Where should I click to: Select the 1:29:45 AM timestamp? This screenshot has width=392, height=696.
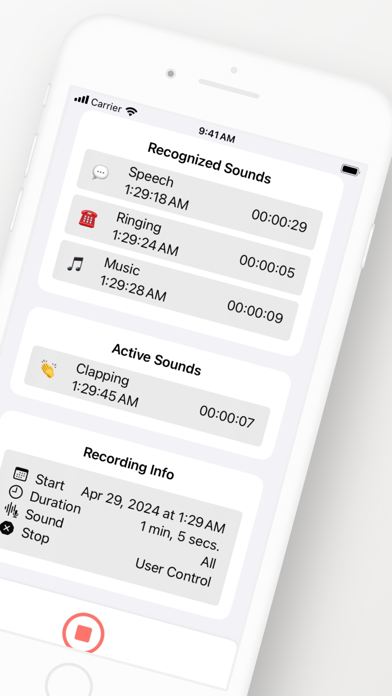[x=105, y=394]
